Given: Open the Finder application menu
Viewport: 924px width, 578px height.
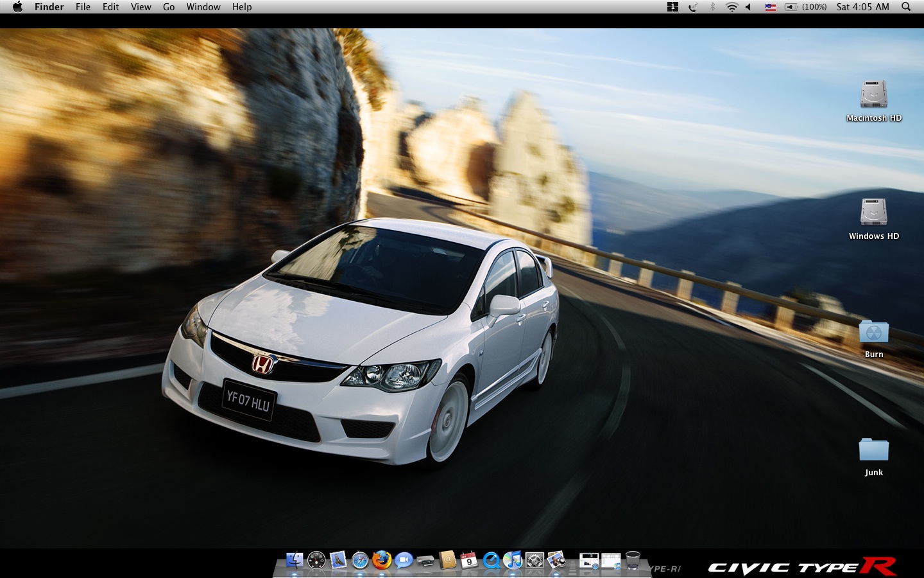Looking at the screenshot, I should 49,7.
